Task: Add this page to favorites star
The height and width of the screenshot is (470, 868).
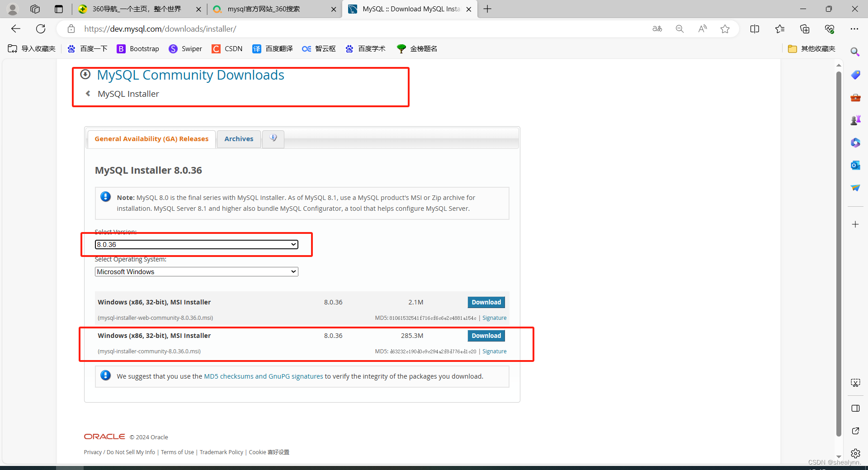Action: coord(725,29)
